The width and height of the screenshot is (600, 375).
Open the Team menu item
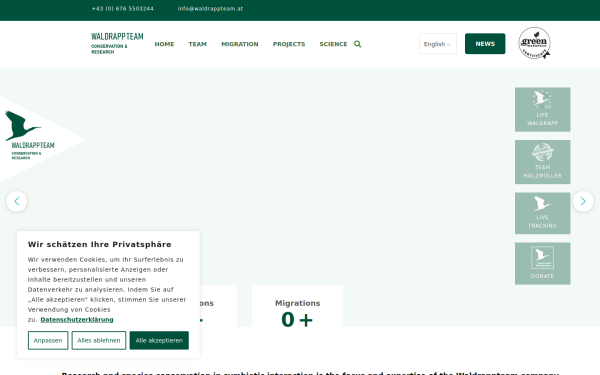(x=197, y=44)
